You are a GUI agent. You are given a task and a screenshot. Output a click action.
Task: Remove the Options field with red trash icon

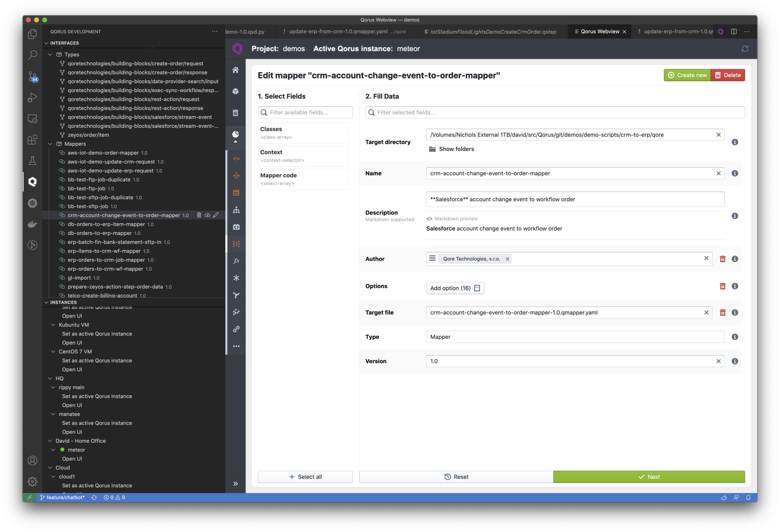pos(723,286)
